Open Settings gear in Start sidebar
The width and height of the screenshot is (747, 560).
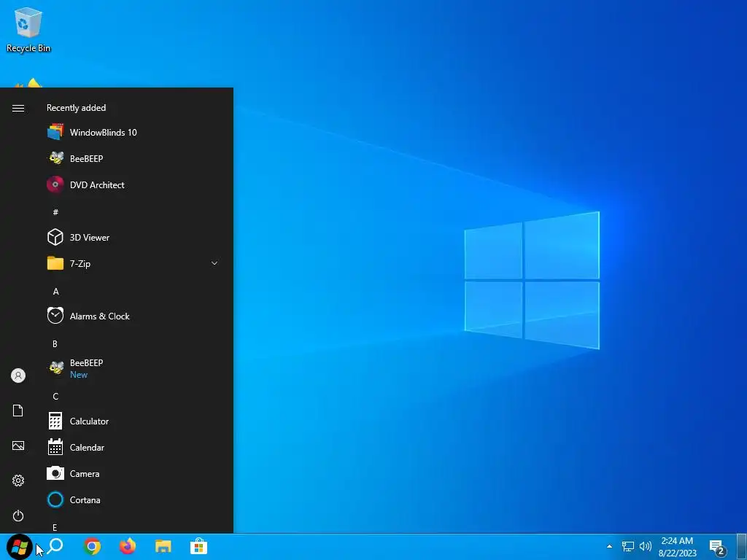pyautogui.click(x=18, y=481)
